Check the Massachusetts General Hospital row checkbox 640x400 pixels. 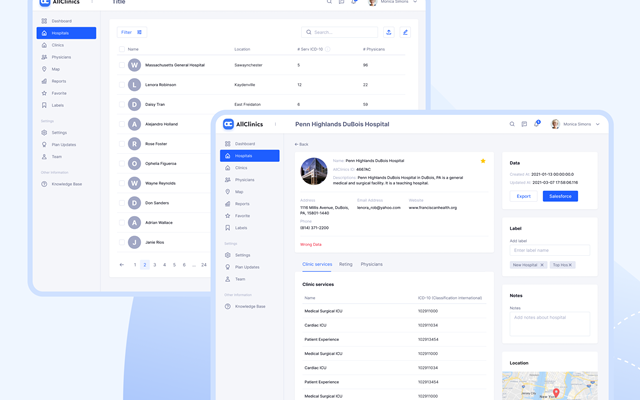pyautogui.click(x=122, y=65)
